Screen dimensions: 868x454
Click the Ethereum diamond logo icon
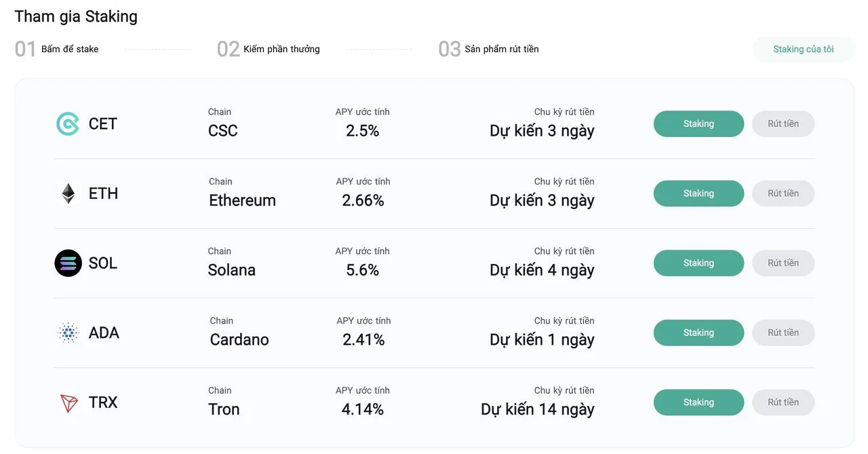click(68, 193)
